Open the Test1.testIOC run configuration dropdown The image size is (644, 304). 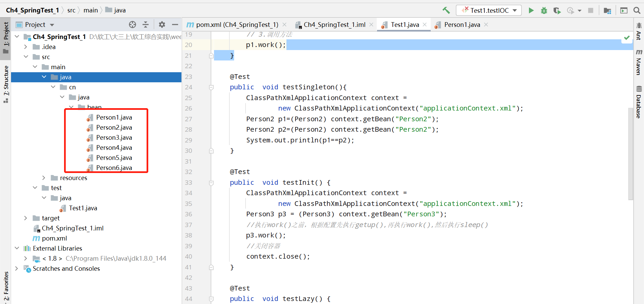(x=515, y=10)
